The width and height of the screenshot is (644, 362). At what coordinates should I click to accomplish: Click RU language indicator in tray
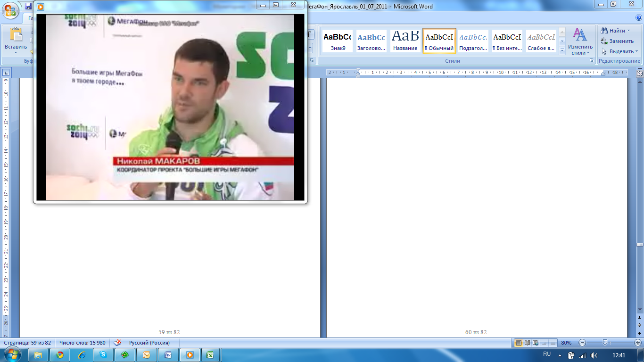[547, 354]
